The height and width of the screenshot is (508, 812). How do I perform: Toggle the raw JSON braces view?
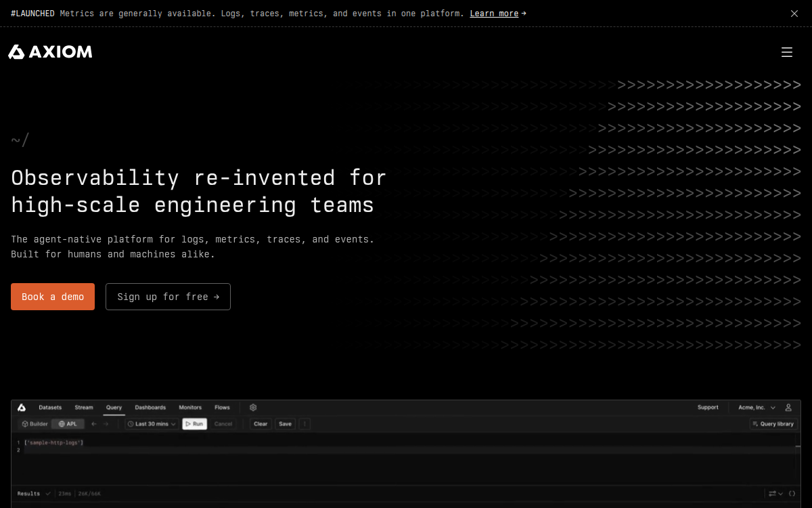792,494
